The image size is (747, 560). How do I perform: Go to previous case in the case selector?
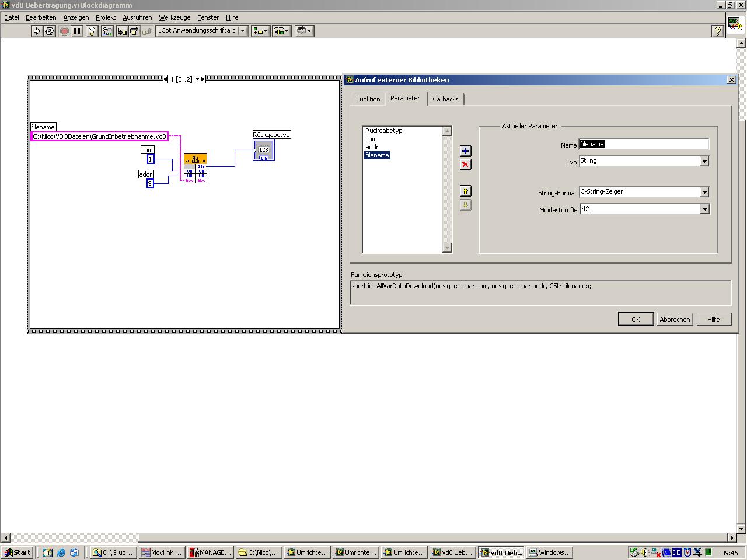[x=166, y=79]
